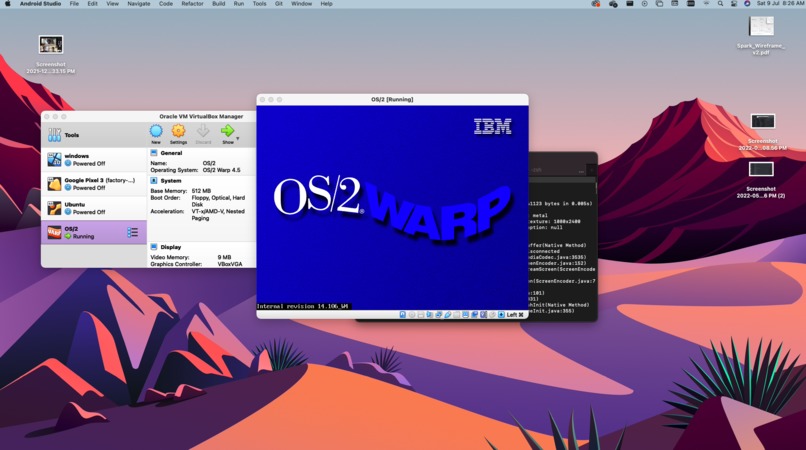
Task: Click floppy drive indicator in VM status bar
Action: pos(421,314)
